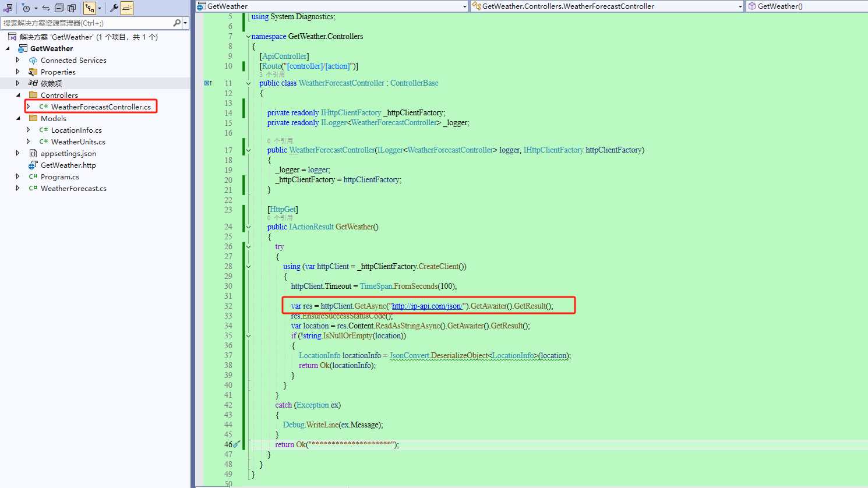Select GetWeather project web icon
Viewport: 868px width, 488px height.
tap(23, 48)
